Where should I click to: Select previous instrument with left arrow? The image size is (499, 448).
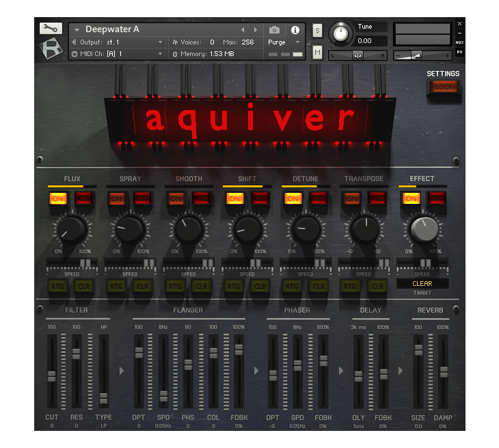(243, 29)
